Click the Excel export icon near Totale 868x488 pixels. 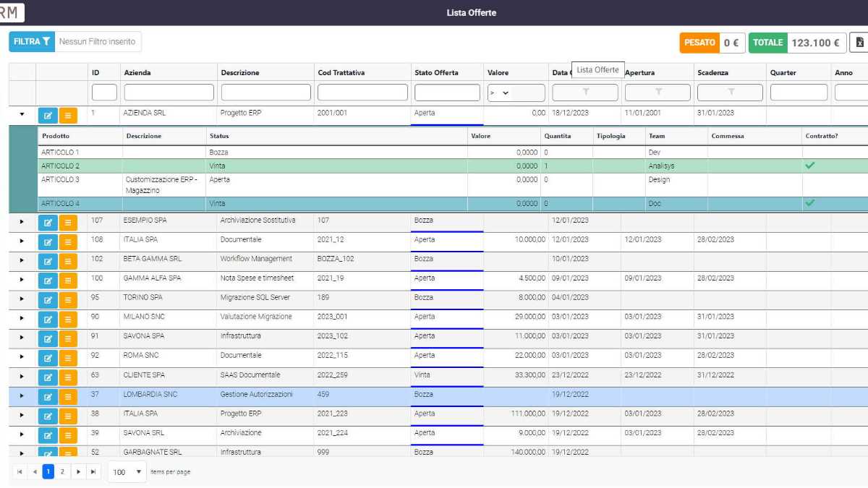[859, 43]
